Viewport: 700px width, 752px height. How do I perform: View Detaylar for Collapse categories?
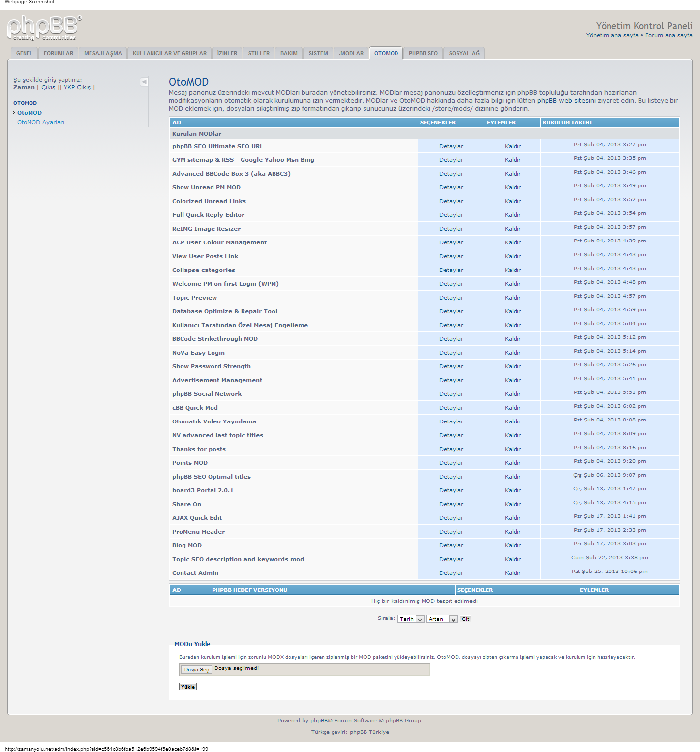pos(451,270)
